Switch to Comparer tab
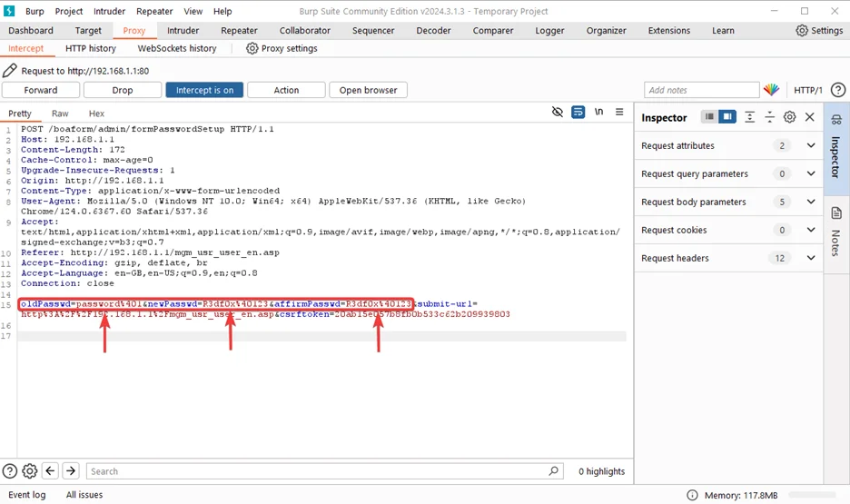Screen dimensions: 850x504 [x=493, y=30]
